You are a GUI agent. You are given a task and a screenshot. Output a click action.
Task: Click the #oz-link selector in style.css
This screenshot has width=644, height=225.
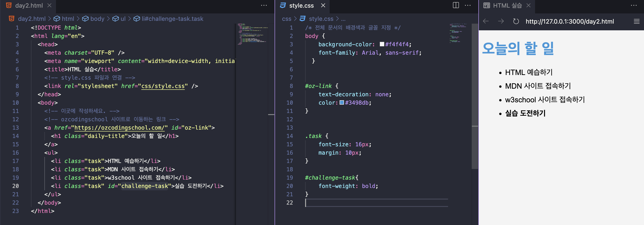pyautogui.click(x=318, y=86)
